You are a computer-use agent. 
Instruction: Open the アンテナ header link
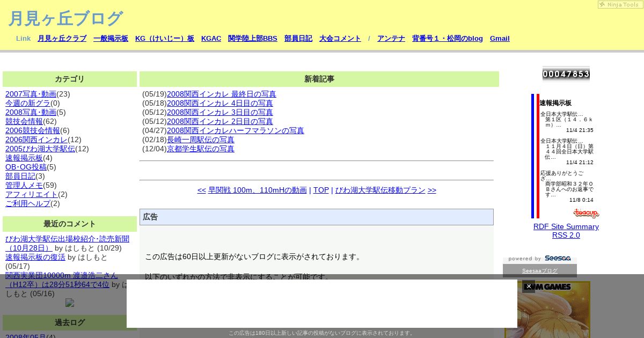pyautogui.click(x=391, y=39)
